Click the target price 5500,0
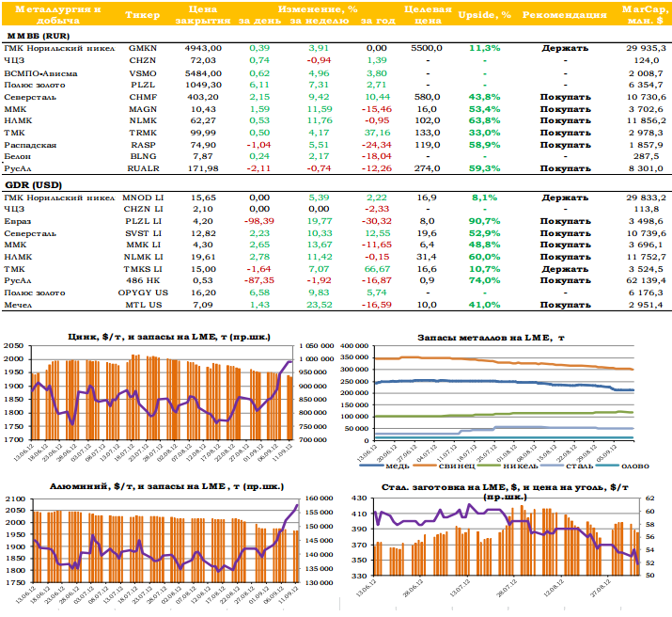This screenshot has height=617, width=672. pos(427,49)
